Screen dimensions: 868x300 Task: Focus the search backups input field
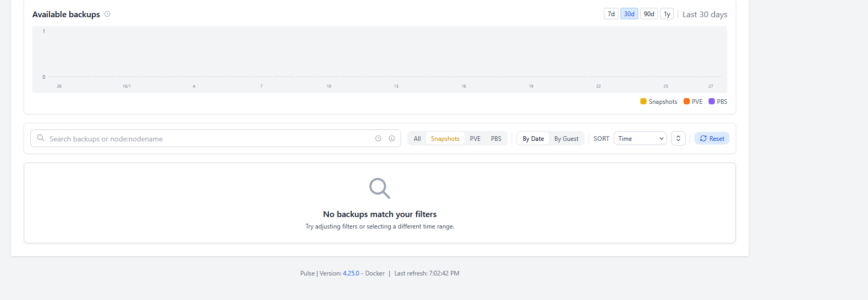[x=208, y=139]
